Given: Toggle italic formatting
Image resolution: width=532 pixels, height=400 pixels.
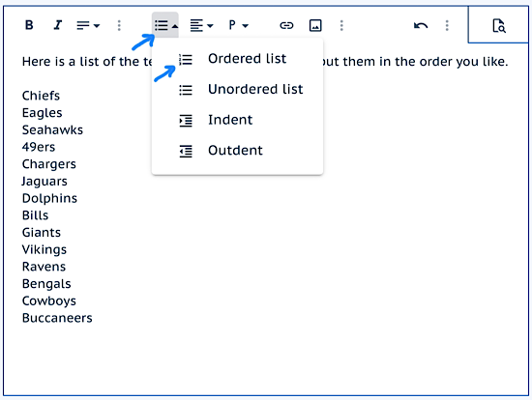Looking at the screenshot, I should point(58,25).
